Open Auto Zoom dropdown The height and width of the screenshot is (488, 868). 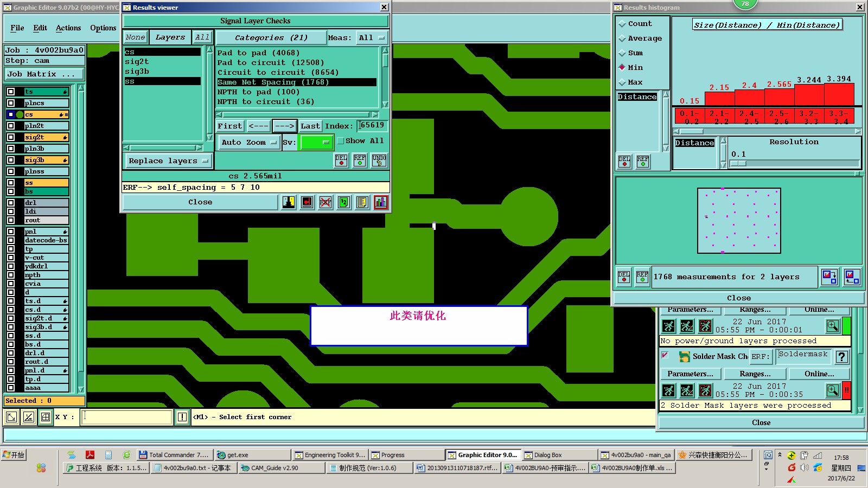coord(249,142)
